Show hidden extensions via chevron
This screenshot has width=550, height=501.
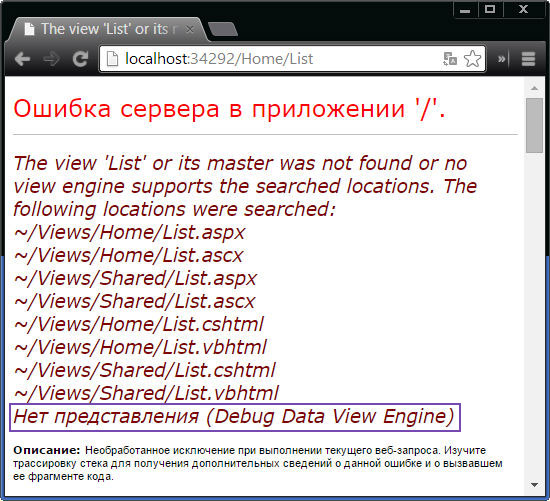coord(502,59)
